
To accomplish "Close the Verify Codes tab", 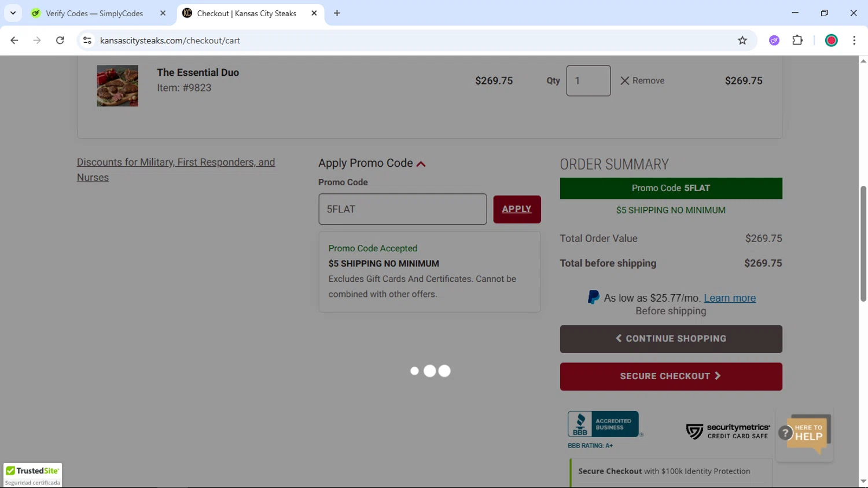I will point(163,13).
